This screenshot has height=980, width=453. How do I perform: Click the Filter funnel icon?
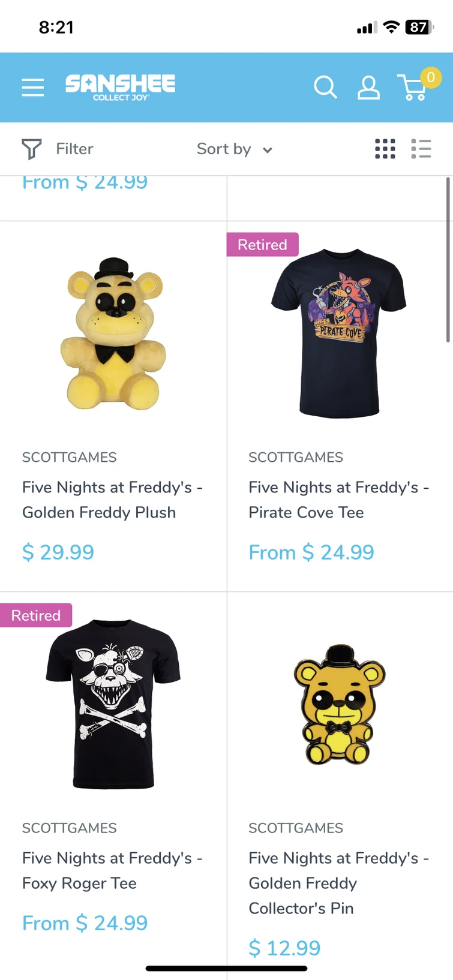pos(31,149)
